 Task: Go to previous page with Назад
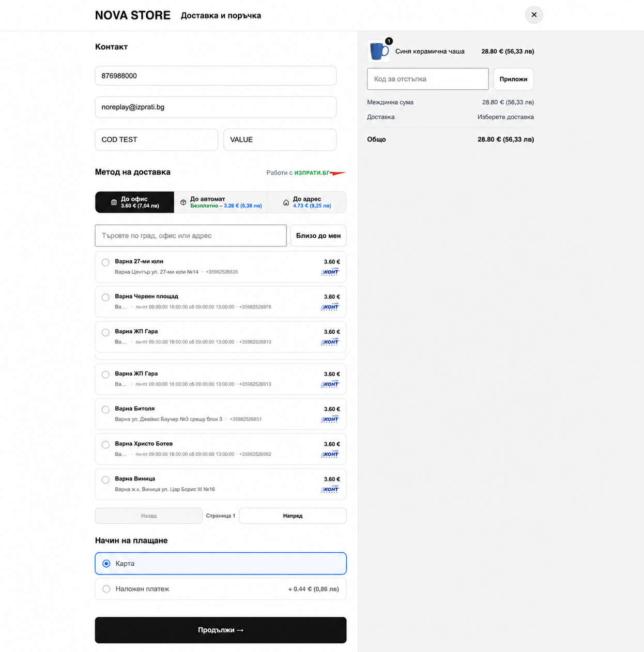[149, 516]
